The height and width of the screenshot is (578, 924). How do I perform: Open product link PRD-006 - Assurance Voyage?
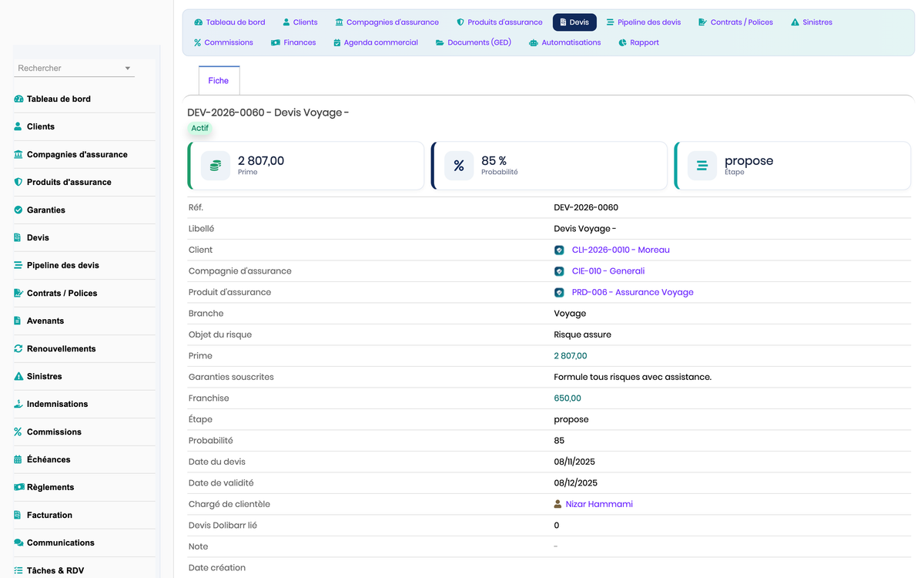tap(633, 293)
